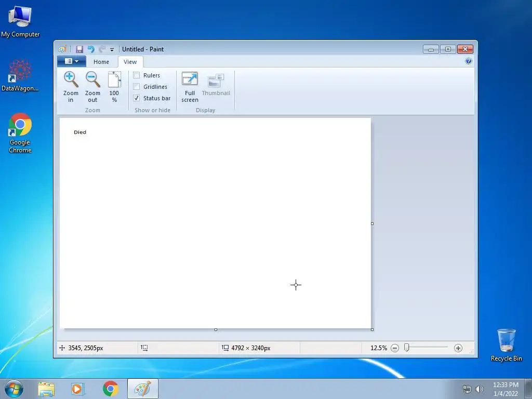532x399 pixels.
Task: Select the View ribbon tab
Action: (x=130, y=62)
